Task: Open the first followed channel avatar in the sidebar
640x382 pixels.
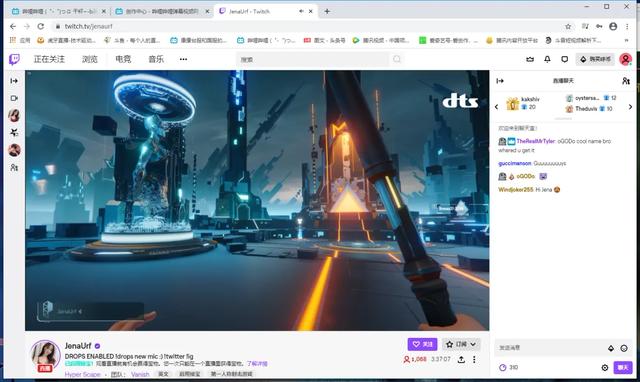Action: pyautogui.click(x=14, y=115)
